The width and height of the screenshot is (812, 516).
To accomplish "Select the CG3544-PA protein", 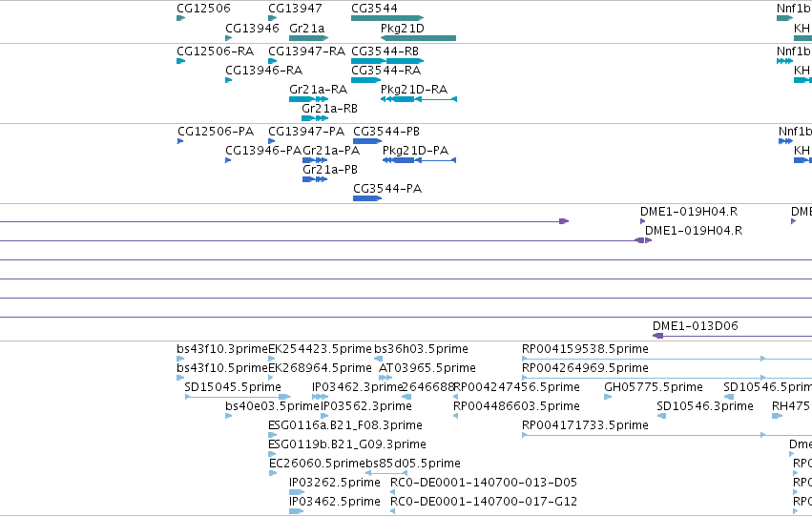I will coord(367,198).
